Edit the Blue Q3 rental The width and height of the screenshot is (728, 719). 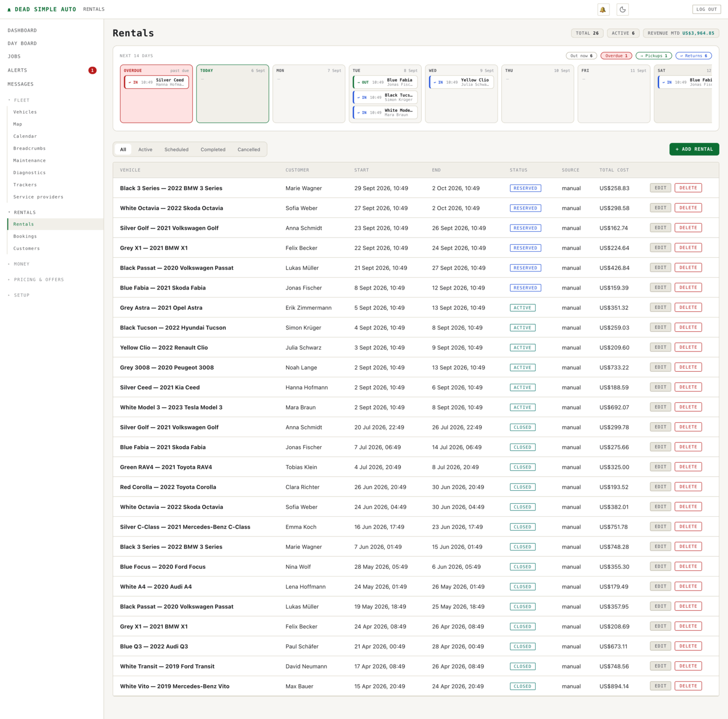click(x=660, y=646)
